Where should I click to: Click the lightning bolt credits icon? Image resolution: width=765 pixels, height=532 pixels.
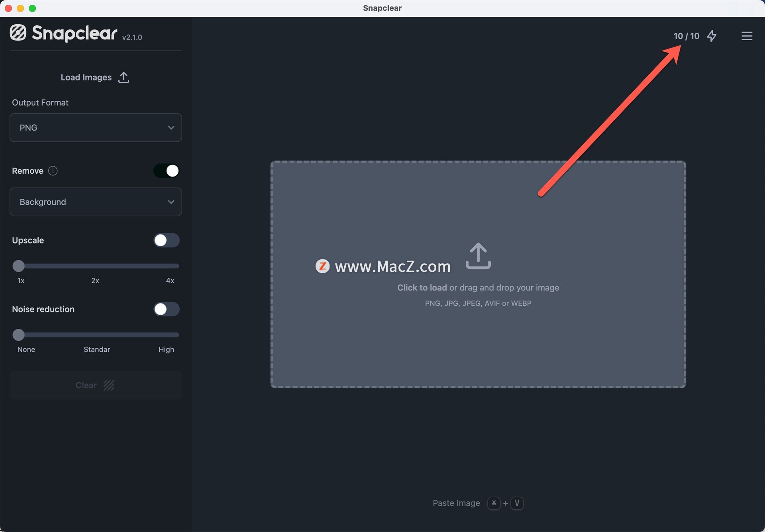712,36
